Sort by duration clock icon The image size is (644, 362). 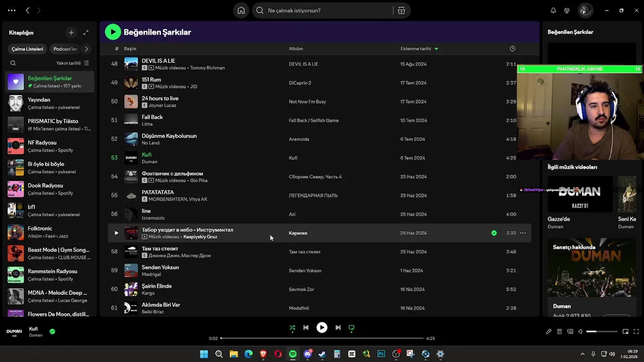[512, 49]
